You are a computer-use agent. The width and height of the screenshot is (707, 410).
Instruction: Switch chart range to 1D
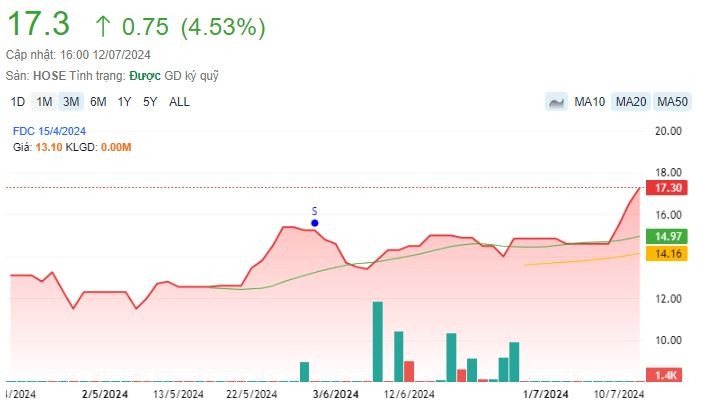tap(18, 101)
